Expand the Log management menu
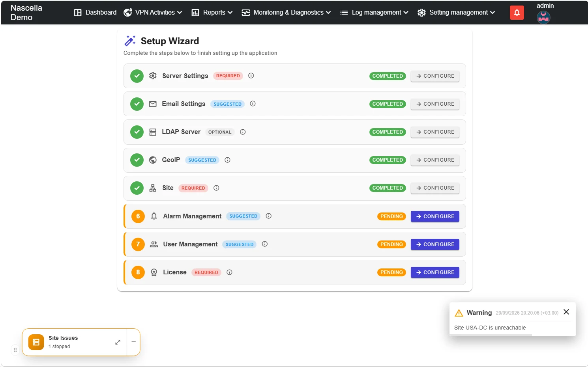This screenshot has width=588, height=367. (374, 13)
